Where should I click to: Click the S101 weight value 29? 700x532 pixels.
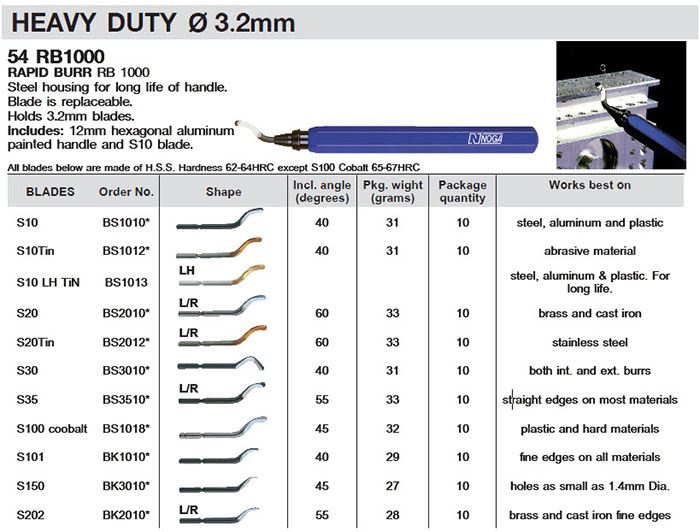coord(392,457)
